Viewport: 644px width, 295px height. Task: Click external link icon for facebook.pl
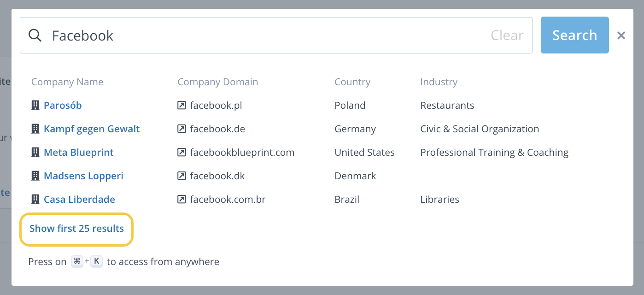(181, 106)
